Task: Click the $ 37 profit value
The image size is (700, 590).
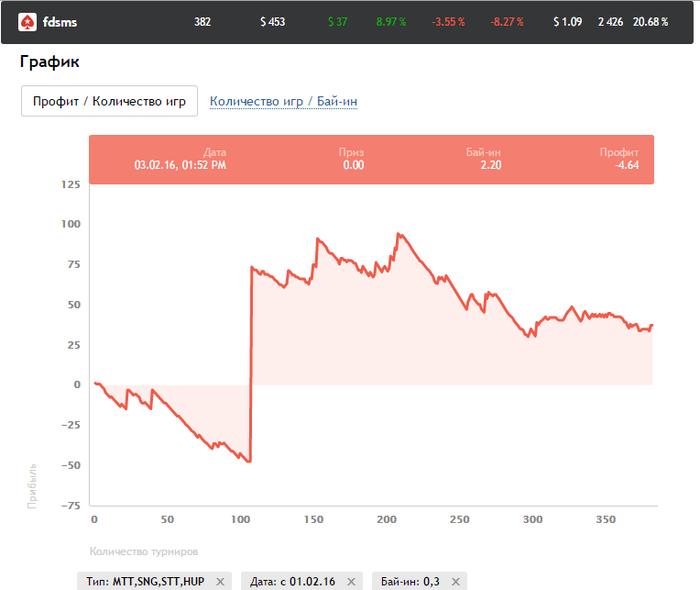Action: point(338,22)
